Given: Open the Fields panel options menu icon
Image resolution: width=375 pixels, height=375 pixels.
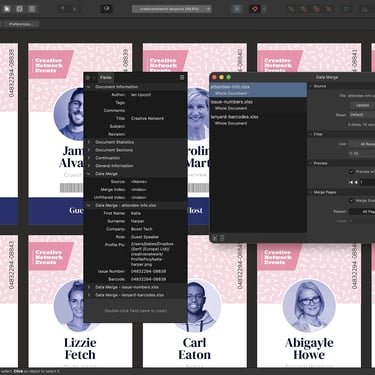Looking at the screenshot, I should (x=182, y=77).
